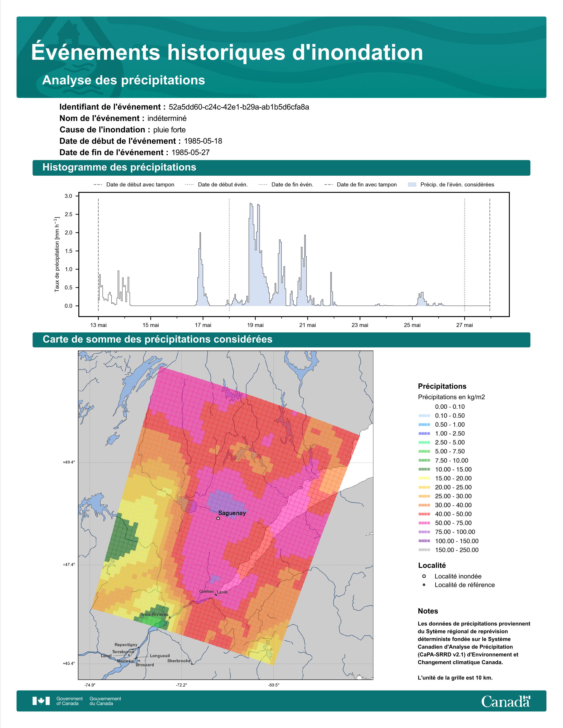The height and width of the screenshot is (728, 563).
Task: Click the 5.00 - 7.50 legend color swatch
Action: 424,451
